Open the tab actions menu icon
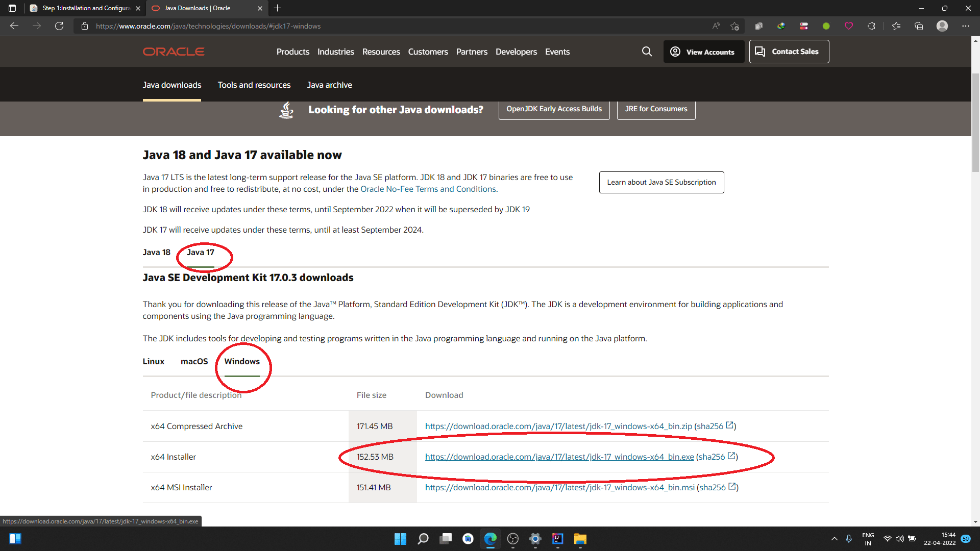This screenshot has width=980, height=551. pos(12,8)
